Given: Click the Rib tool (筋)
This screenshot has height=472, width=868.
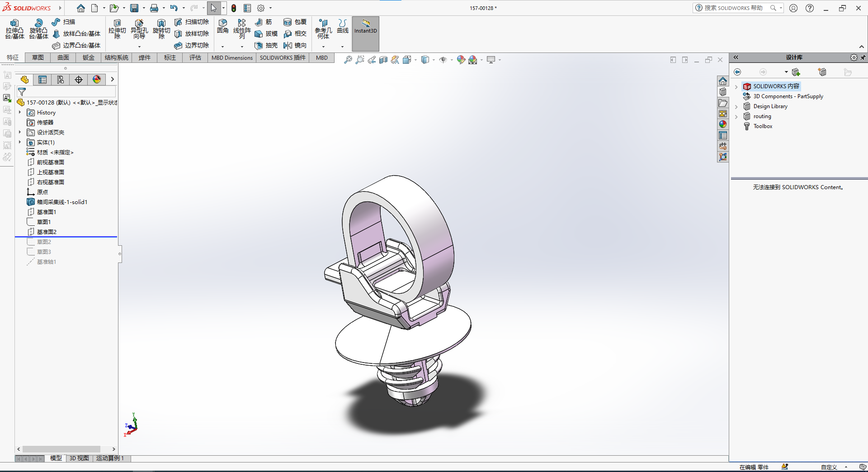Looking at the screenshot, I should (264, 22).
